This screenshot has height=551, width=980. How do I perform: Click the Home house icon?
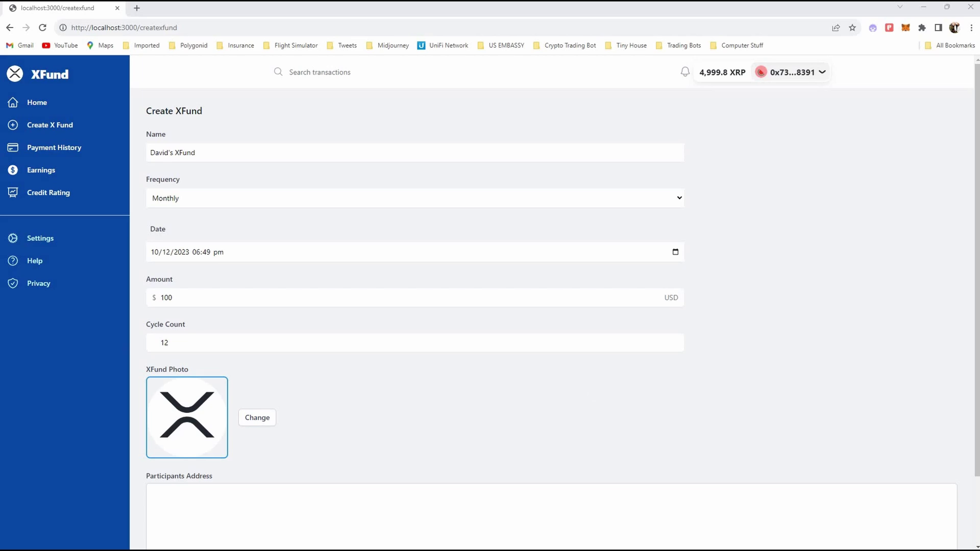pyautogui.click(x=13, y=103)
